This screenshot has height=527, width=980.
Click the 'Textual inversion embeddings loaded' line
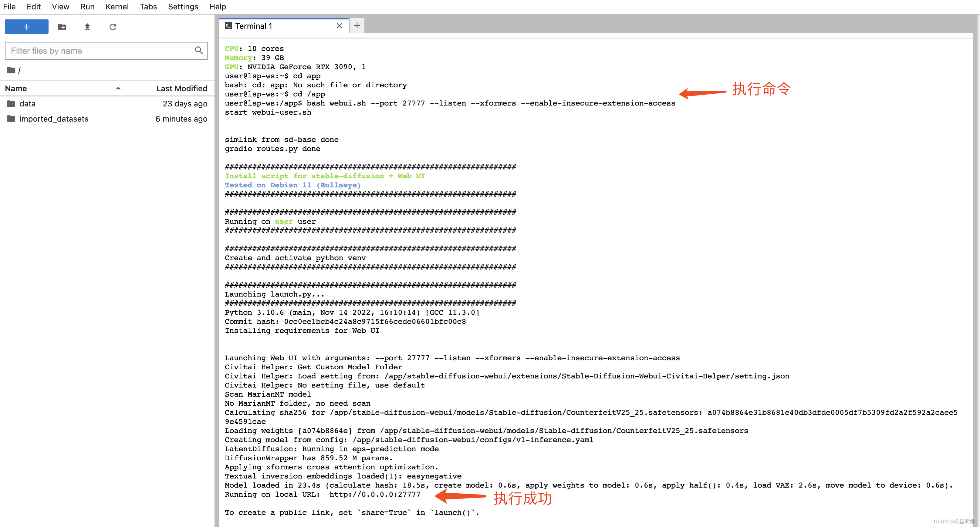[343, 476]
